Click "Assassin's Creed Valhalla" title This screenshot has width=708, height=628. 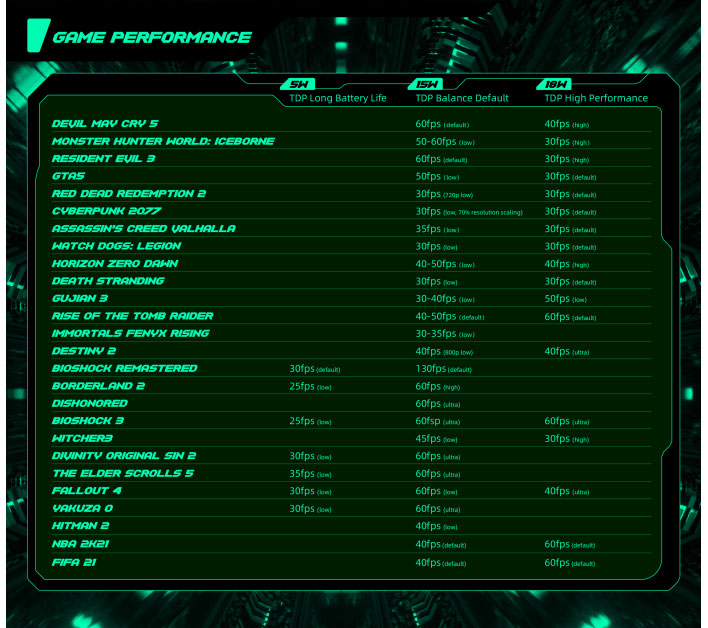144,228
